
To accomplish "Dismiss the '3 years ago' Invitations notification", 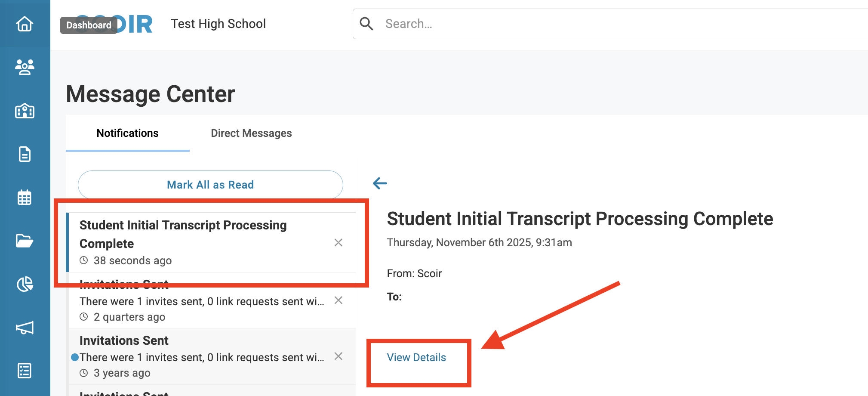I will pos(339,356).
